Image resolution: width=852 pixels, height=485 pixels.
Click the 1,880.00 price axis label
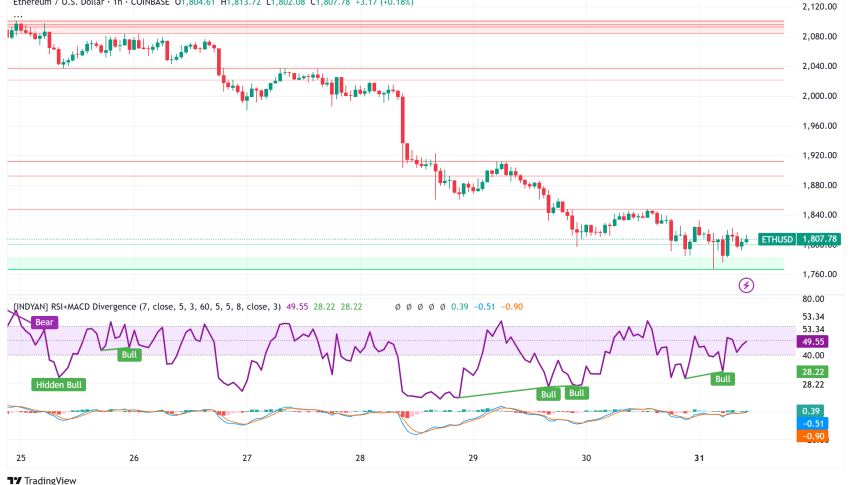pyautogui.click(x=819, y=185)
